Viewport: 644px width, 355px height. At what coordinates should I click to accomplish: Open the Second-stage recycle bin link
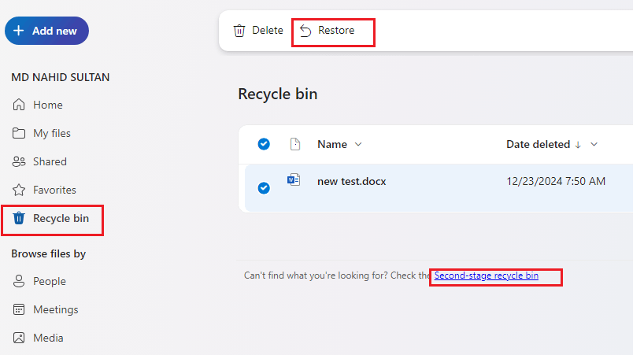(x=487, y=275)
